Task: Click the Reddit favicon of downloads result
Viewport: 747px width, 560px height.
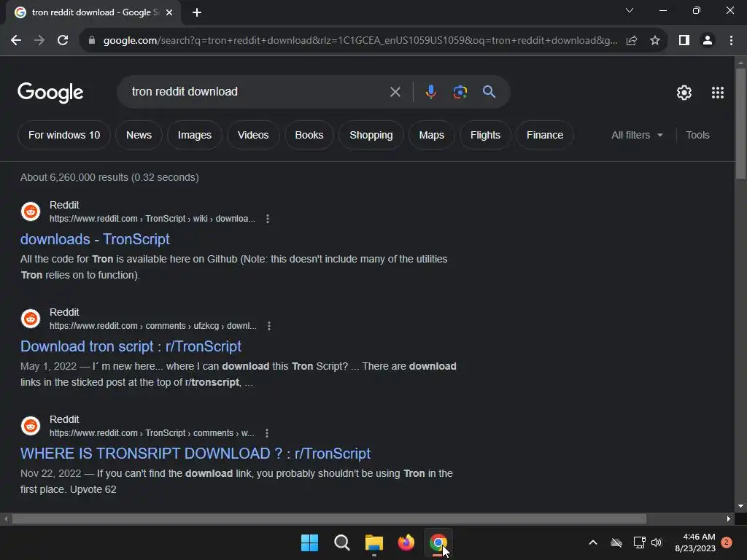Action: point(31,211)
